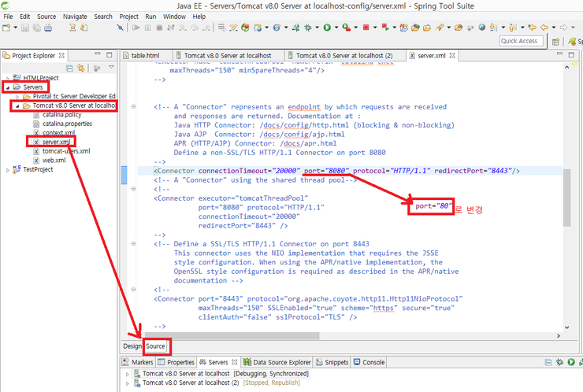Select web.xml in Project Explorer

[54, 160]
